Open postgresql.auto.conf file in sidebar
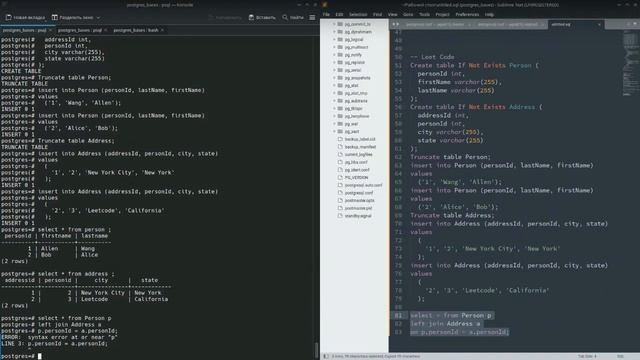Screen dimensions: 640x360 pos(363,185)
